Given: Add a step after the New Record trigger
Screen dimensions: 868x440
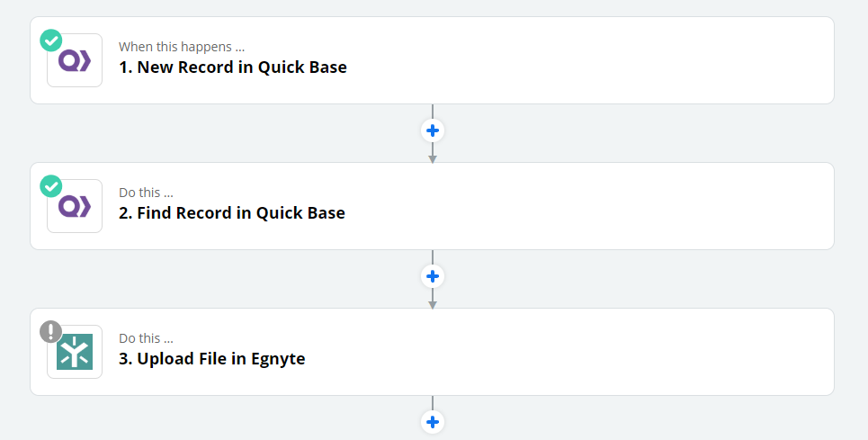Looking at the screenshot, I should (433, 130).
